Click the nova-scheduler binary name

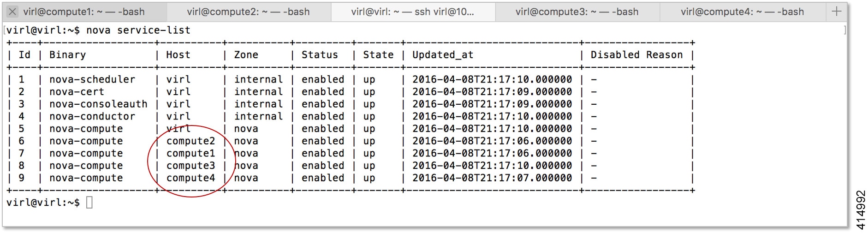tap(92, 79)
